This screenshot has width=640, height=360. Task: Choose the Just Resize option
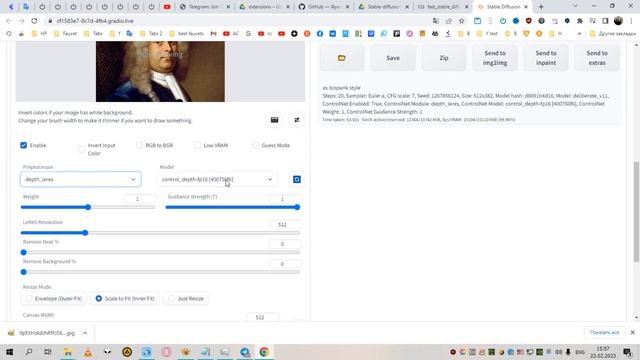pyautogui.click(x=187, y=299)
